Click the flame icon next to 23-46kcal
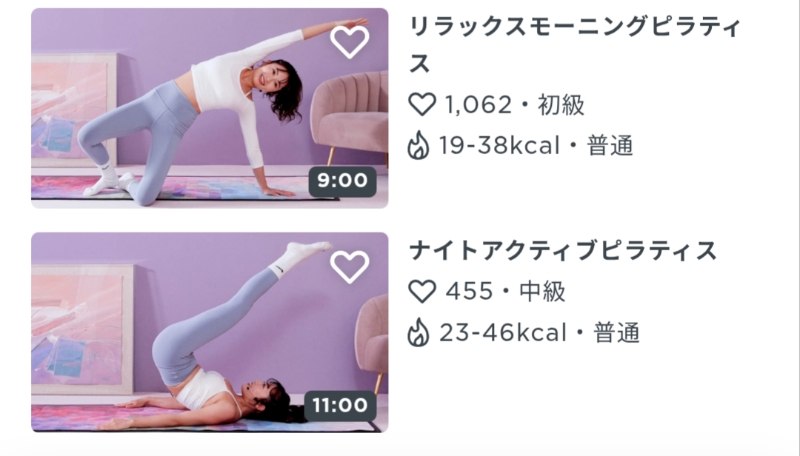This screenshot has height=456, width=800. (418, 333)
